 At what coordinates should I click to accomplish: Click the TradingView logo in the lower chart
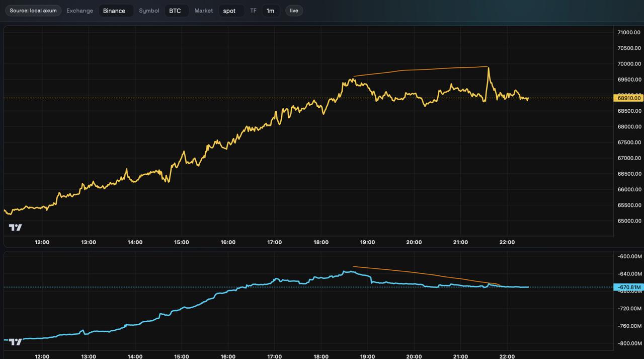[16, 342]
